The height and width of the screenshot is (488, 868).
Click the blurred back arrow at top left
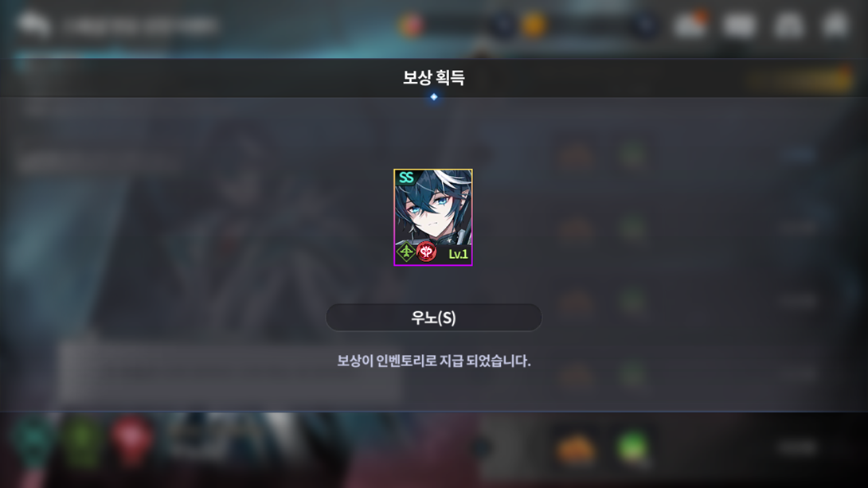click(33, 25)
